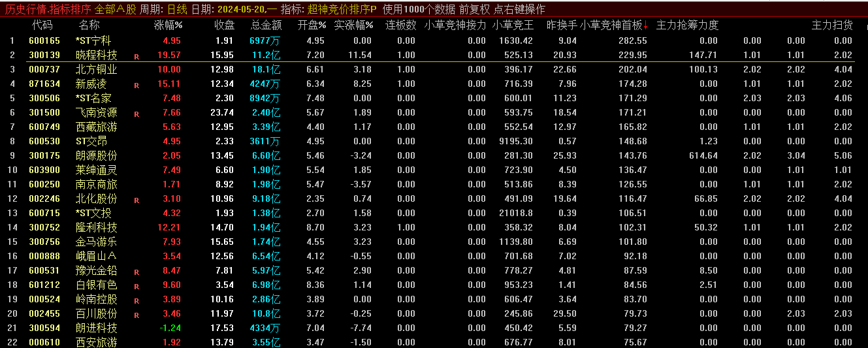Select the *ST名家 stock name
Viewport: 868px width, 348px height.
pyautogui.click(x=93, y=98)
